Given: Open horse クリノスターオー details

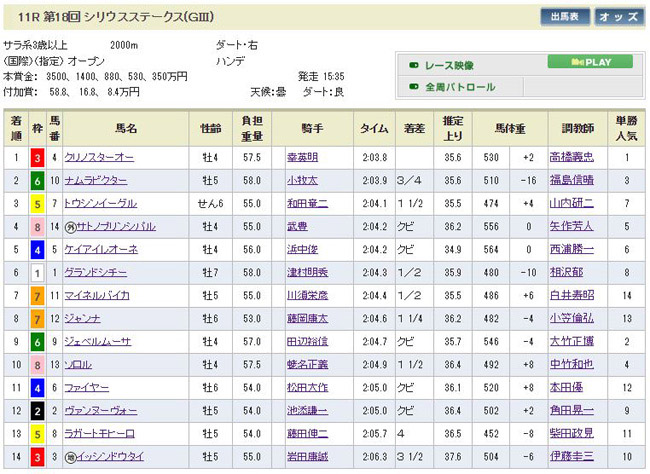Looking at the screenshot, I should coord(97,157).
